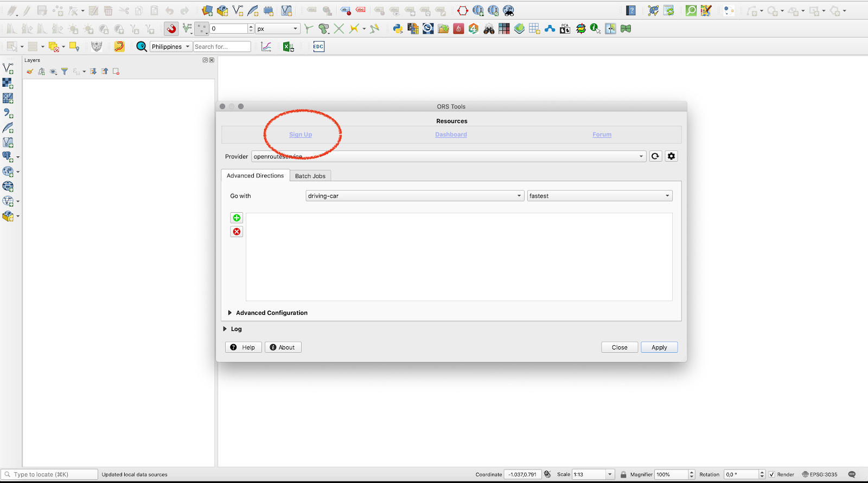
Task: Select the Advanced Directions tab
Action: [x=255, y=176]
